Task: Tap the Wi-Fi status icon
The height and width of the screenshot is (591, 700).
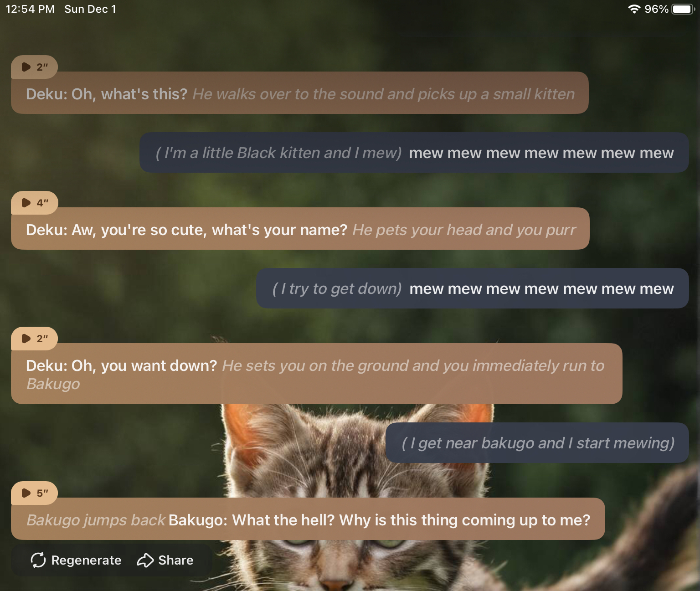Action: 634,9
